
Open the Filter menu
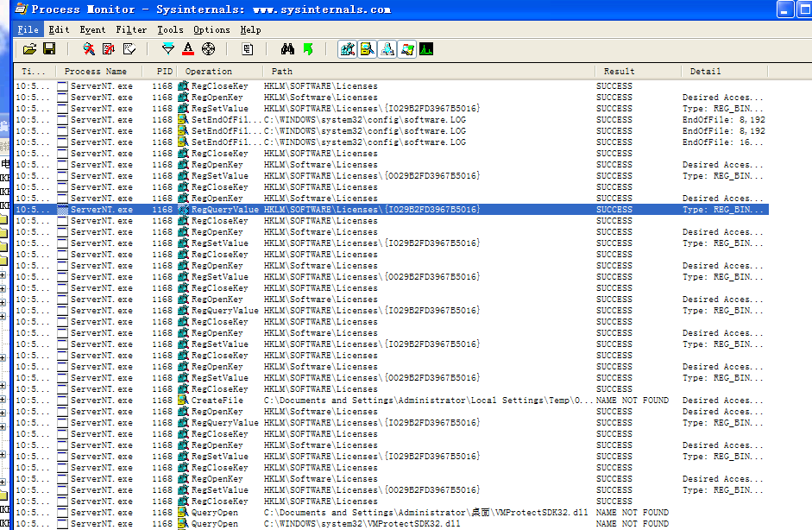pyautogui.click(x=131, y=29)
